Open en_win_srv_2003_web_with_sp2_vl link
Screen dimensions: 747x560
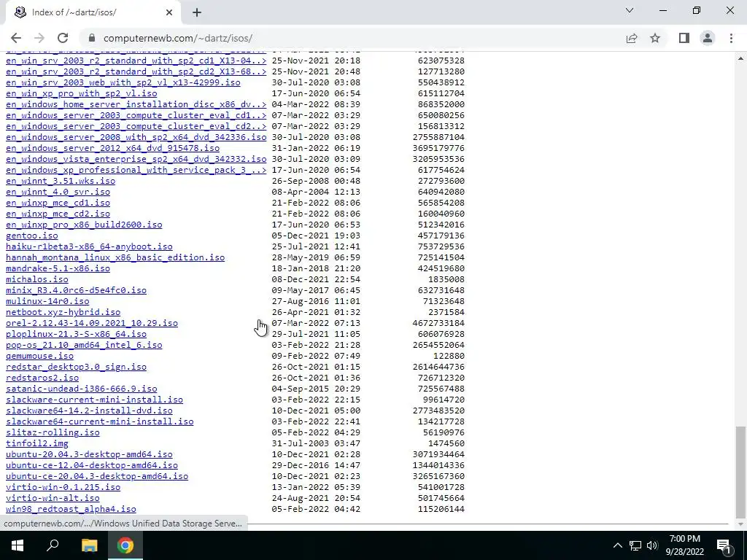(x=123, y=82)
